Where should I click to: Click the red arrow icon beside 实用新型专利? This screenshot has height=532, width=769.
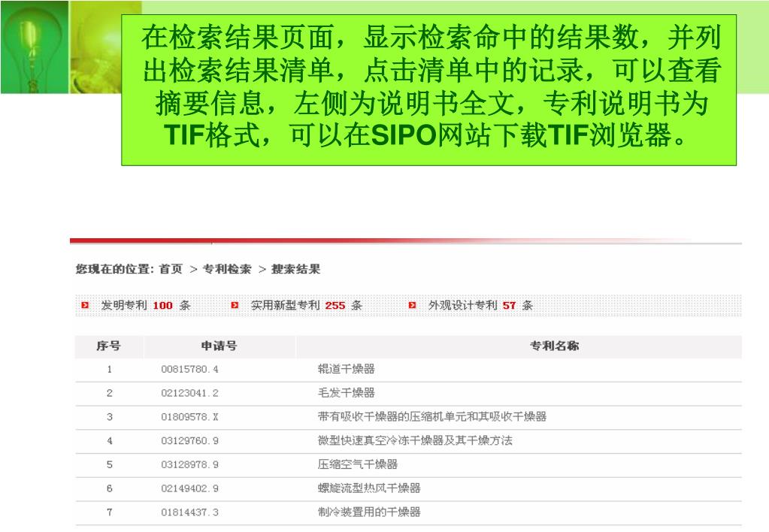tap(235, 306)
